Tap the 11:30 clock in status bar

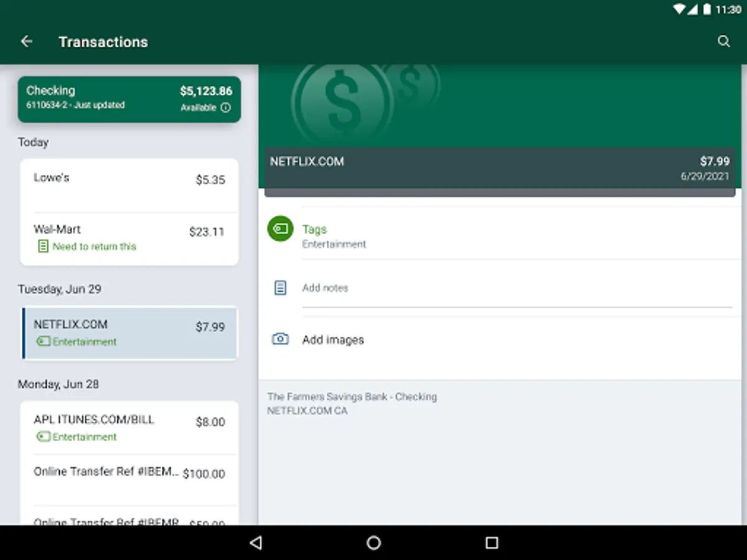pos(728,9)
